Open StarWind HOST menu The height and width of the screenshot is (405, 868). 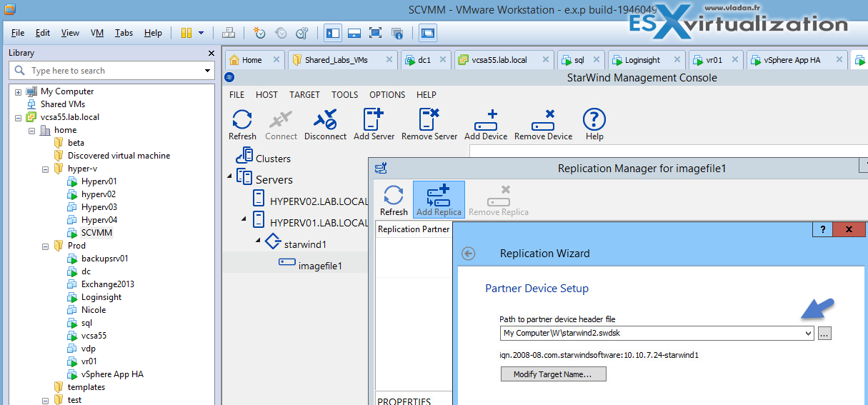(266, 94)
